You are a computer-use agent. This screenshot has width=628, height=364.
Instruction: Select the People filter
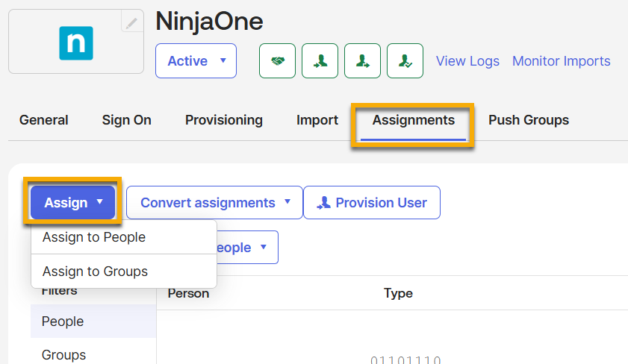[x=93, y=321]
